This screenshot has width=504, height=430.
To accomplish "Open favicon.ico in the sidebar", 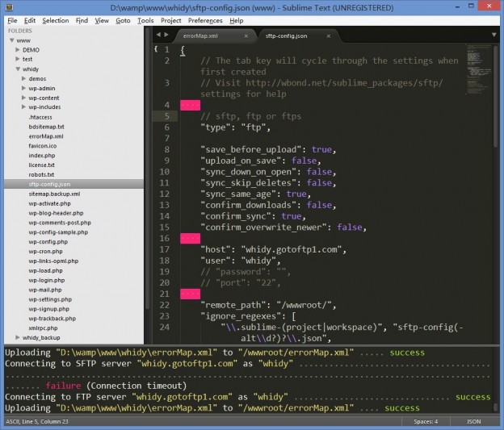I will (x=43, y=146).
